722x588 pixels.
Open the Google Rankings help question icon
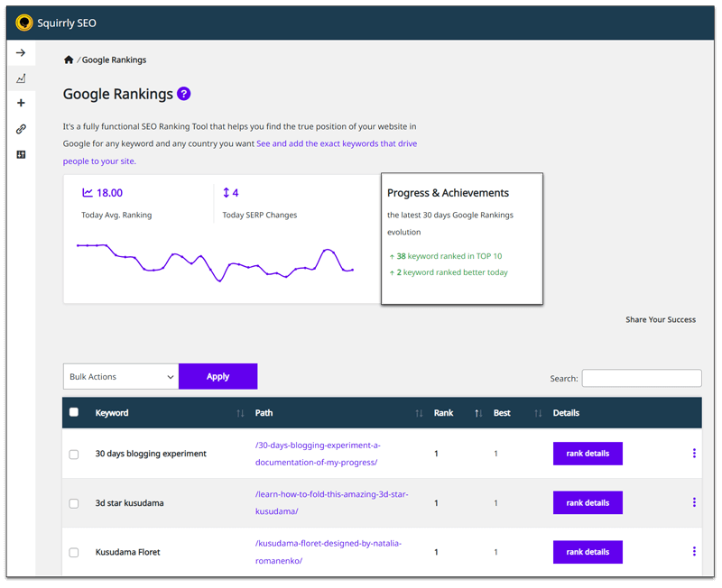[184, 94]
